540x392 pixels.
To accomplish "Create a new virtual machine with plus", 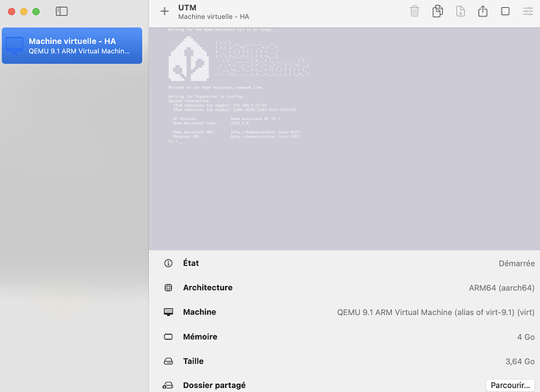I will point(165,11).
